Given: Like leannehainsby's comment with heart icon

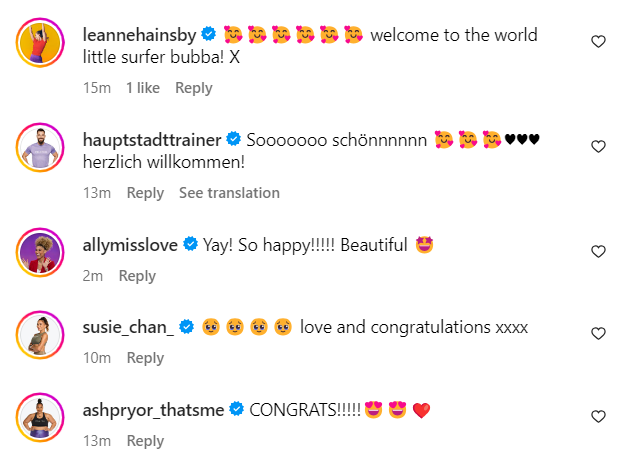Looking at the screenshot, I should pyautogui.click(x=598, y=41).
